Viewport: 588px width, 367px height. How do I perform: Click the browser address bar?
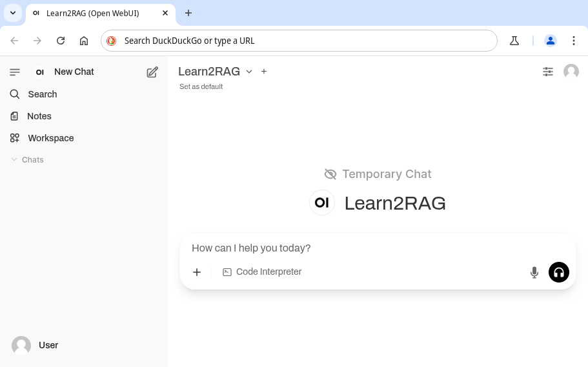[x=303, y=41]
